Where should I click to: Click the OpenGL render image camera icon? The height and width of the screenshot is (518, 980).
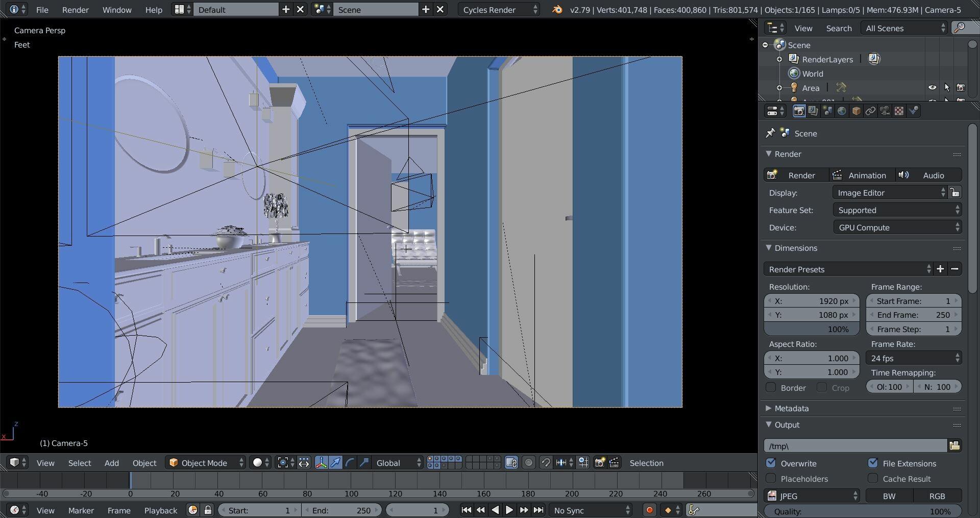[x=600, y=463]
